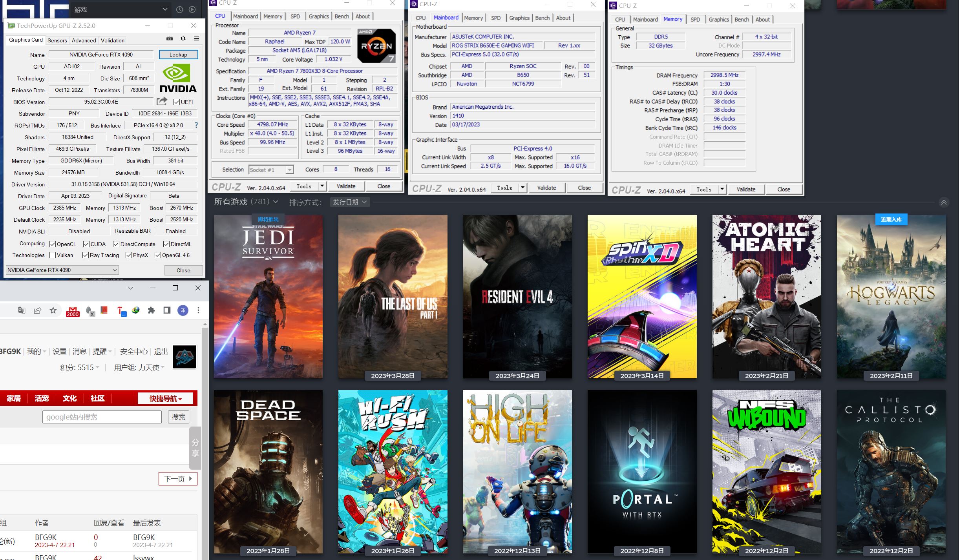Open the blue profile avatar in browser
Image resolution: width=959 pixels, height=560 pixels.
tap(183, 310)
